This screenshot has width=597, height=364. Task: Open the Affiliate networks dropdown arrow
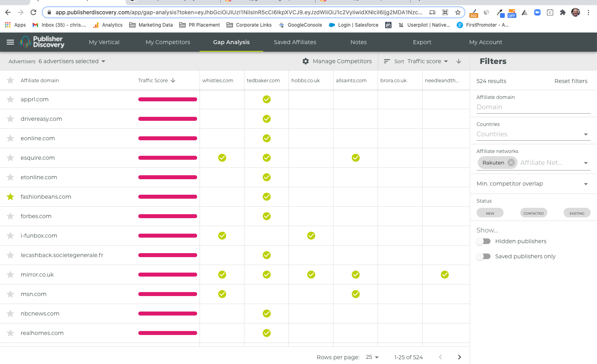click(x=586, y=163)
